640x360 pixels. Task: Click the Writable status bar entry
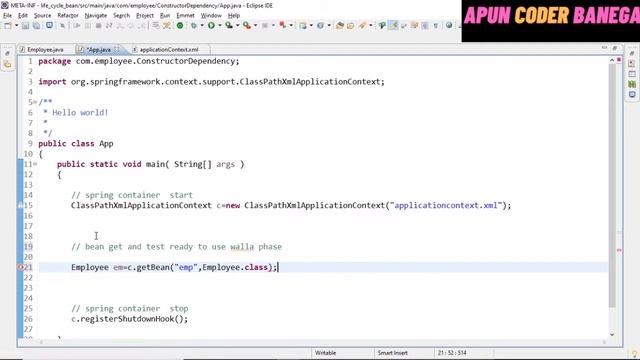pyautogui.click(x=325, y=353)
